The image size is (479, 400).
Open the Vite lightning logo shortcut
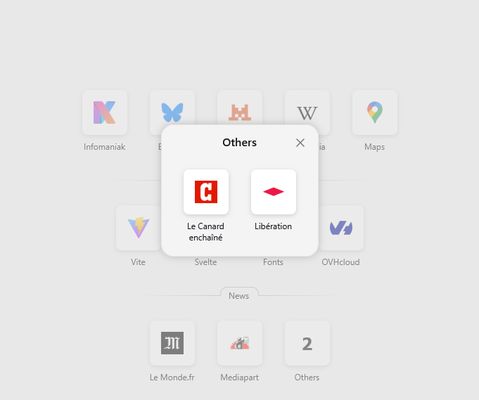(138, 228)
